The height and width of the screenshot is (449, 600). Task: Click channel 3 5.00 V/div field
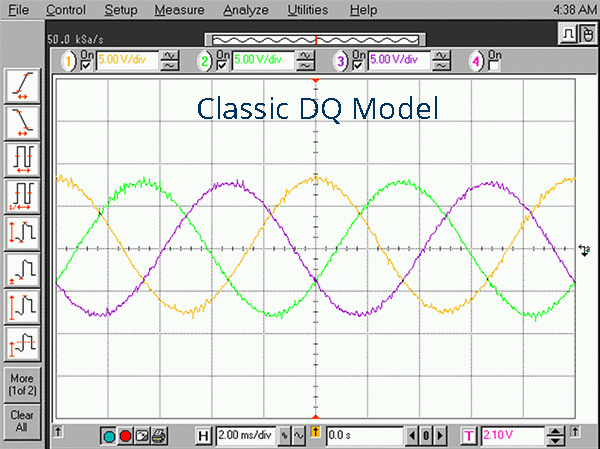pyautogui.click(x=399, y=61)
